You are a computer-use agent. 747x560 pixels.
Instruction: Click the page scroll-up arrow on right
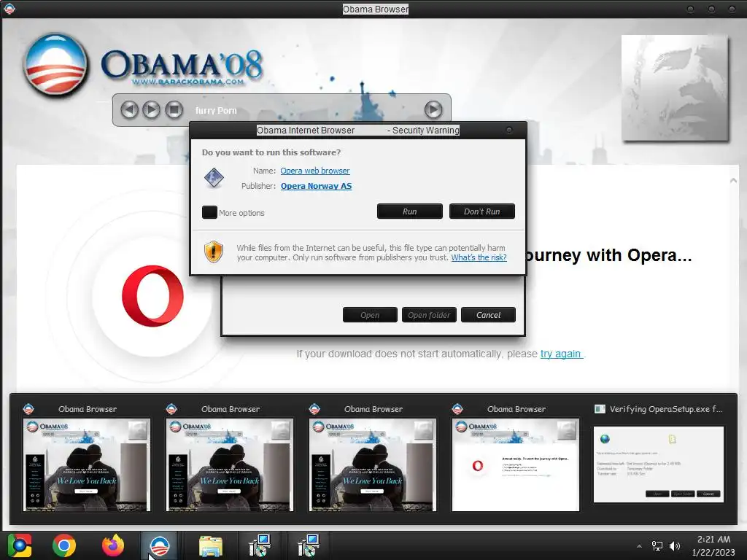point(733,181)
